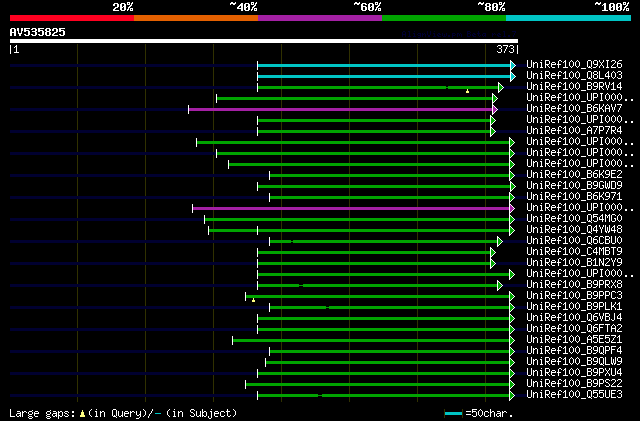Viewport: 640px width, 421px height.
Task: Click the purple alignment bar for UniRef100_B6KAV7
Action: [x=340, y=109]
